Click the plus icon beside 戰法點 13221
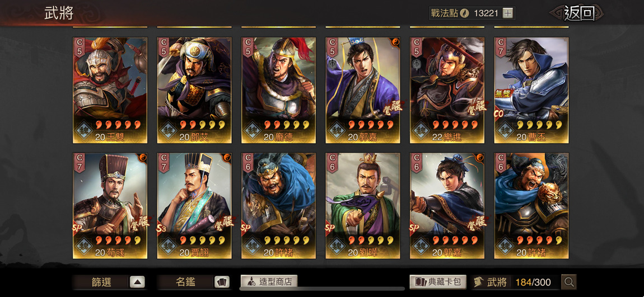644x297 pixels. tap(508, 13)
